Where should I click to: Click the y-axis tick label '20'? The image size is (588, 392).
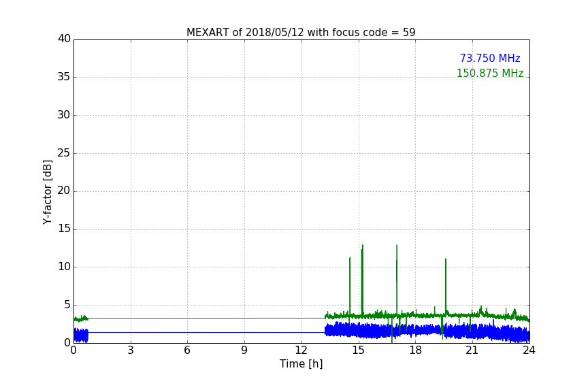point(64,191)
